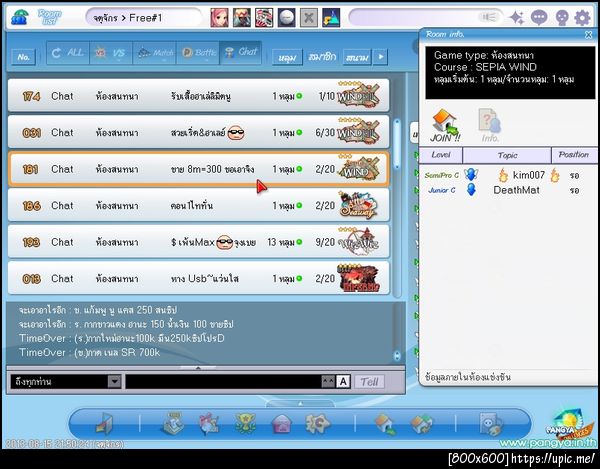Click the house with cycling arrows icon
This screenshot has width=600, height=469.
421,424
